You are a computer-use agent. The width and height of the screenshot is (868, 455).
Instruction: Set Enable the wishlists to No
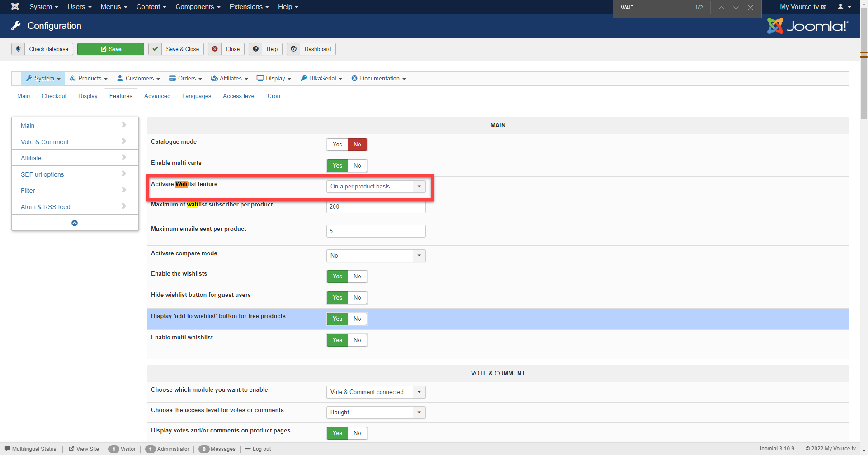pos(357,277)
